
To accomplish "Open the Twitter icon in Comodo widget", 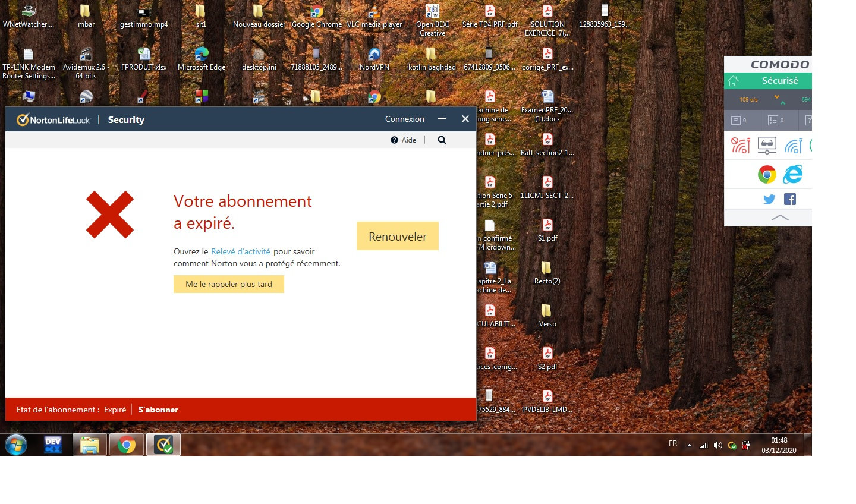I will tap(769, 199).
